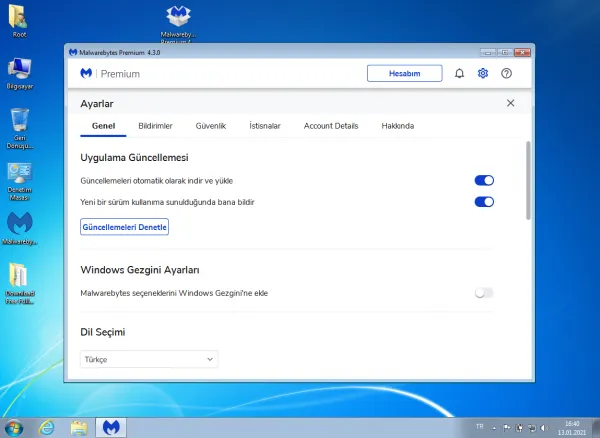Open the help question mark icon
Image resolution: width=600 pixels, height=438 pixels.
coord(506,73)
